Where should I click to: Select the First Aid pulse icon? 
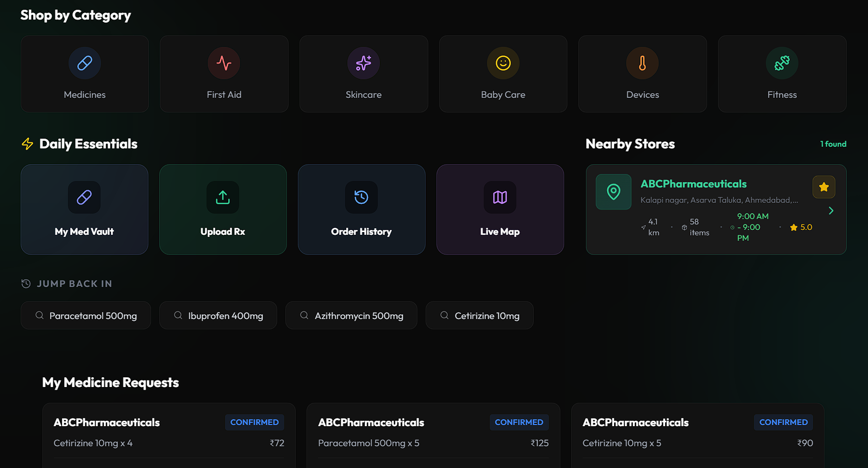tap(224, 63)
